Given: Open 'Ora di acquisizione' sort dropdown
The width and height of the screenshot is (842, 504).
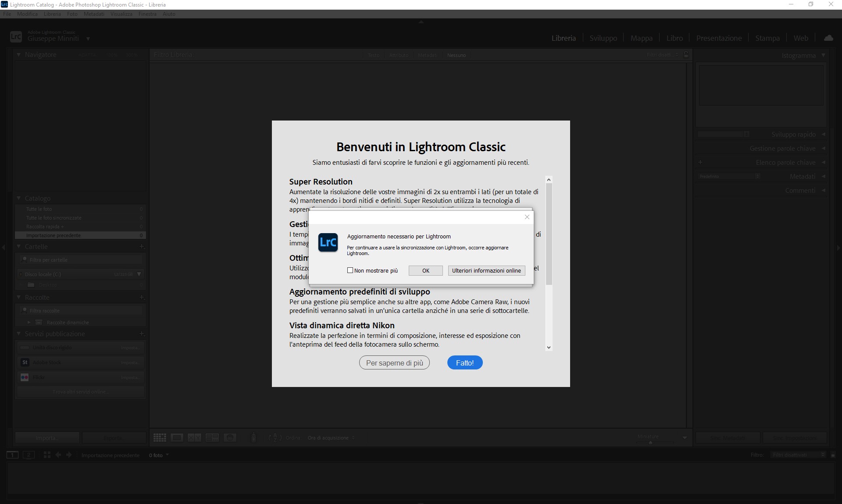Looking at the screenshot, I should click(x=331, y=438).
